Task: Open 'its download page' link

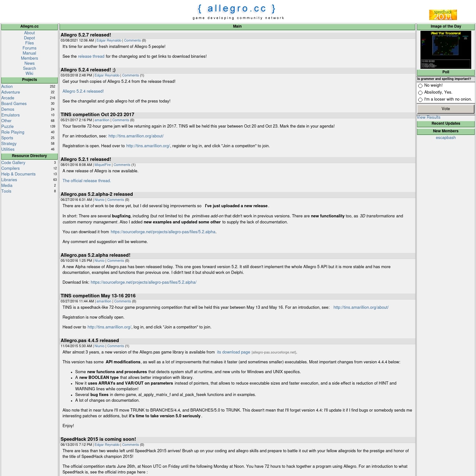Action: tap(234, 352)
